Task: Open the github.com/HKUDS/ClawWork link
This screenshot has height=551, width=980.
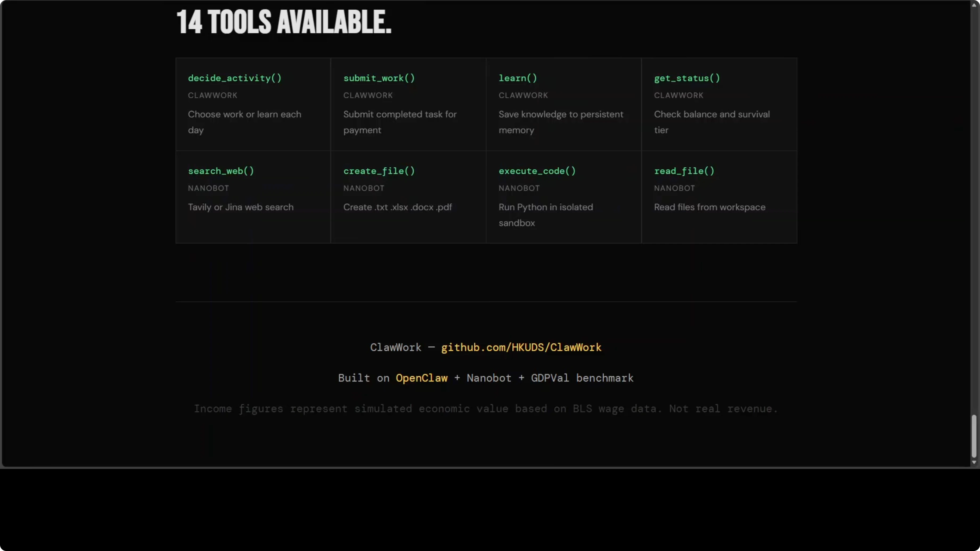Action: 521,347
